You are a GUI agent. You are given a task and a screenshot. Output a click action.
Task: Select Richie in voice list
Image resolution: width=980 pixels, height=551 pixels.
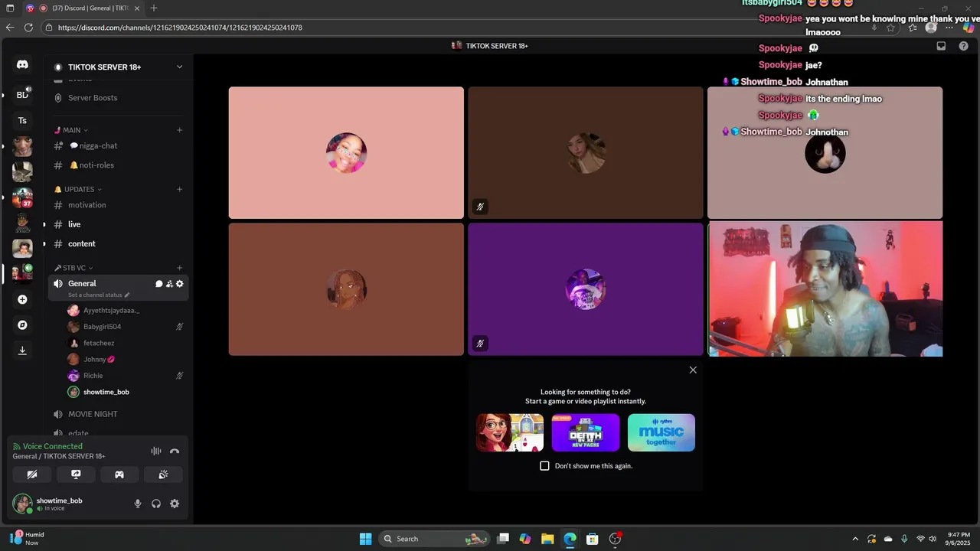click(x=126, y=376)
